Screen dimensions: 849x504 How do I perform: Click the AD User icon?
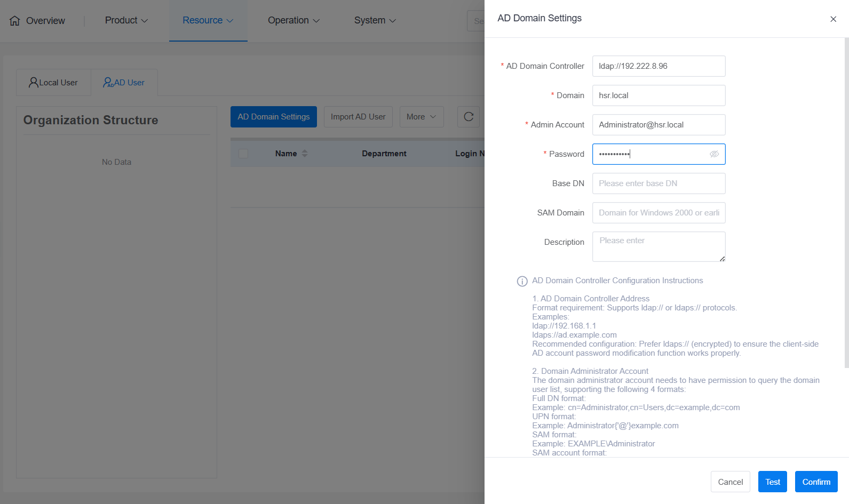point(108,83)
